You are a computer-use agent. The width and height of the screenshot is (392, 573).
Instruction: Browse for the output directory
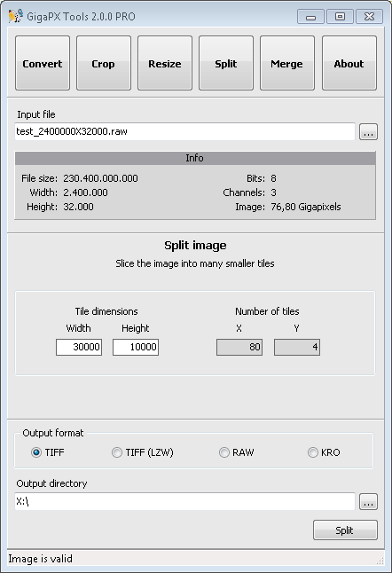(368, 502)
